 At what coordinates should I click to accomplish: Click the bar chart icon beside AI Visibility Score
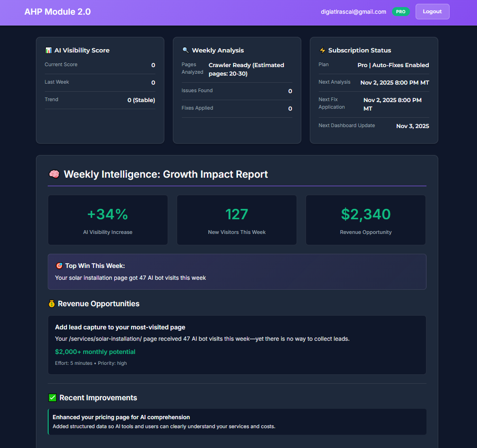[x=48, y=50]
